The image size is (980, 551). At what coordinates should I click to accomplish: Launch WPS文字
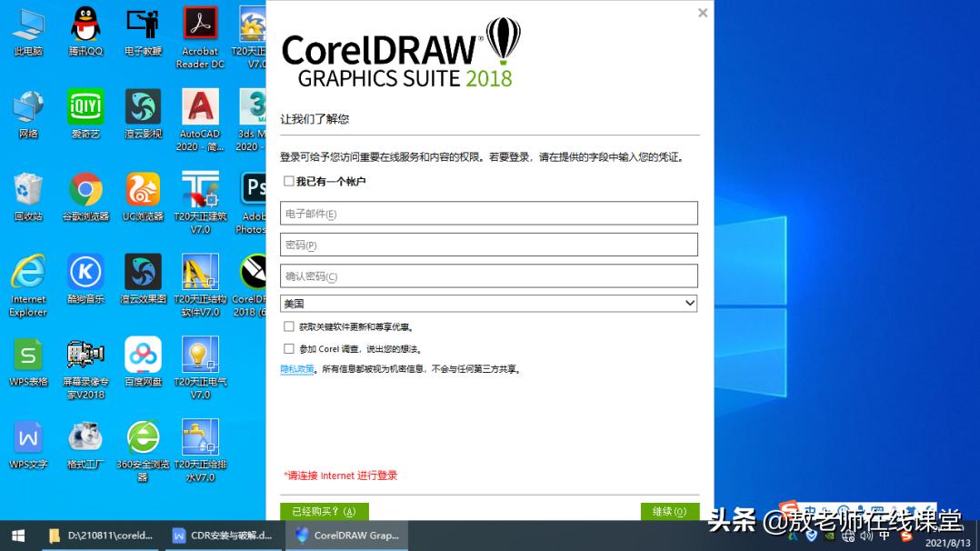pos(28,436)
